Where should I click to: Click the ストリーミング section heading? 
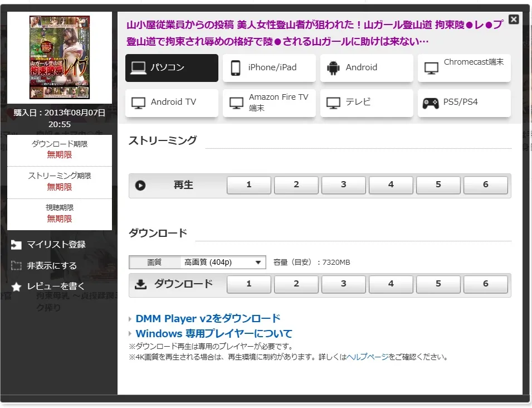[x=163, y=140]
